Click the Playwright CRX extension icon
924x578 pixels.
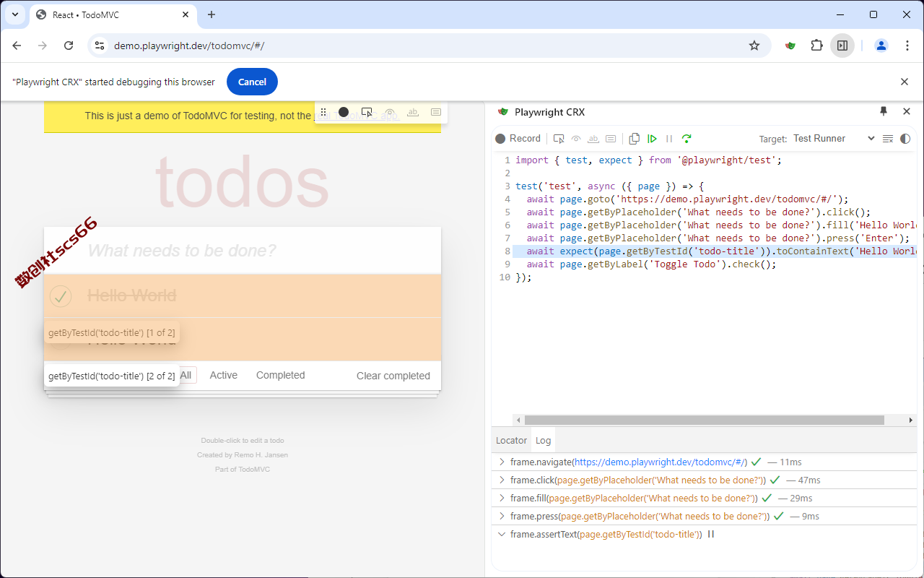[791, 46]
